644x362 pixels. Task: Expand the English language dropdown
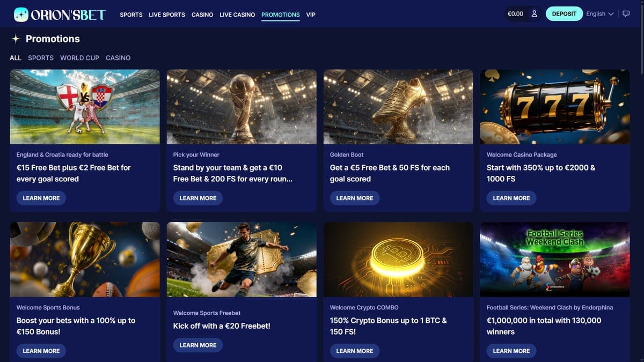click(x=599, y=14)
